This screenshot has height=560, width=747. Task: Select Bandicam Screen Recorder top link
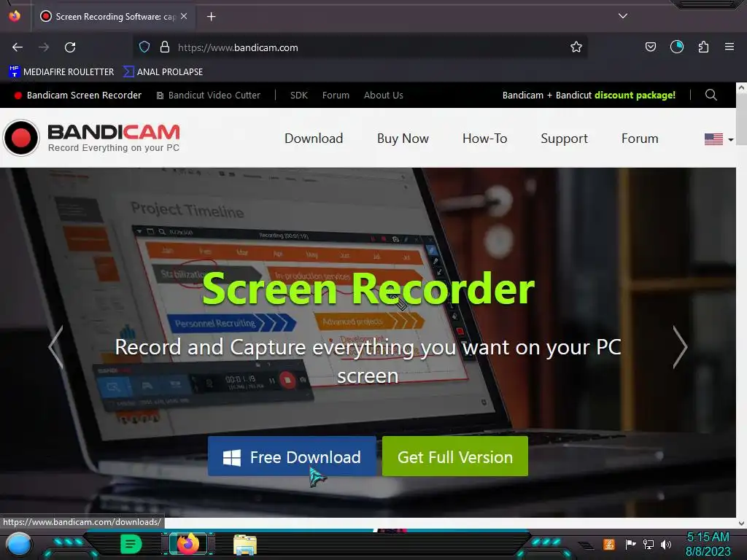[x=78, y=96]
